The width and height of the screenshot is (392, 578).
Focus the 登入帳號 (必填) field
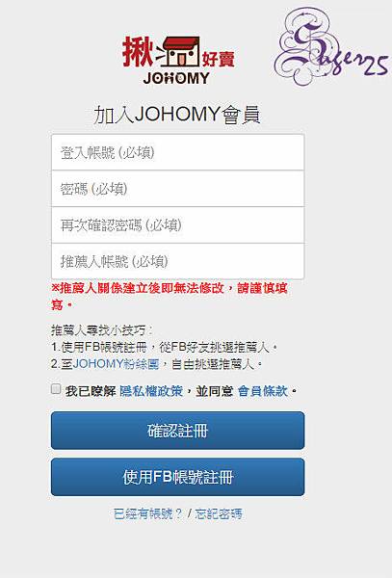pyautogui.click(x=178, y=152)
